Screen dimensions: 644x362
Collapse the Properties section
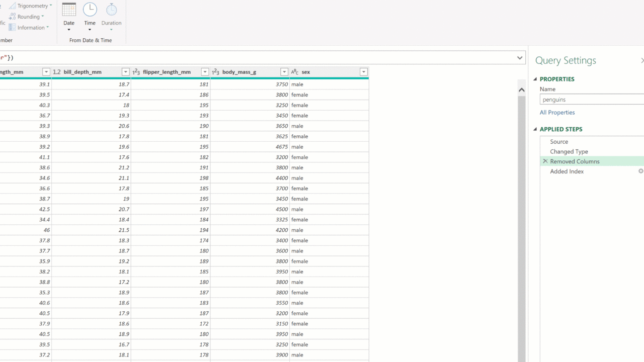535,79
